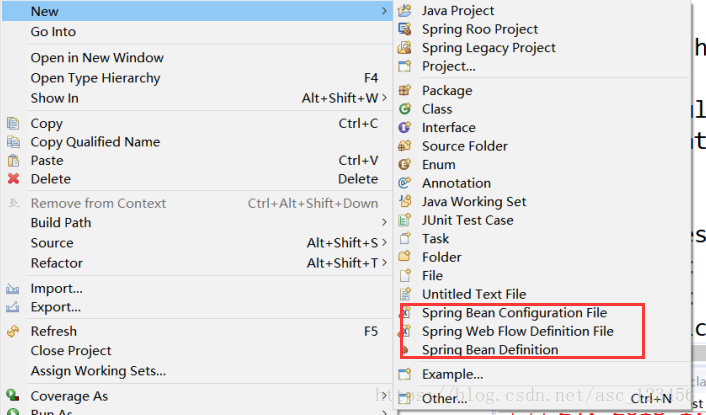Click the Spring Legacy Project icon

click(405, 48)
